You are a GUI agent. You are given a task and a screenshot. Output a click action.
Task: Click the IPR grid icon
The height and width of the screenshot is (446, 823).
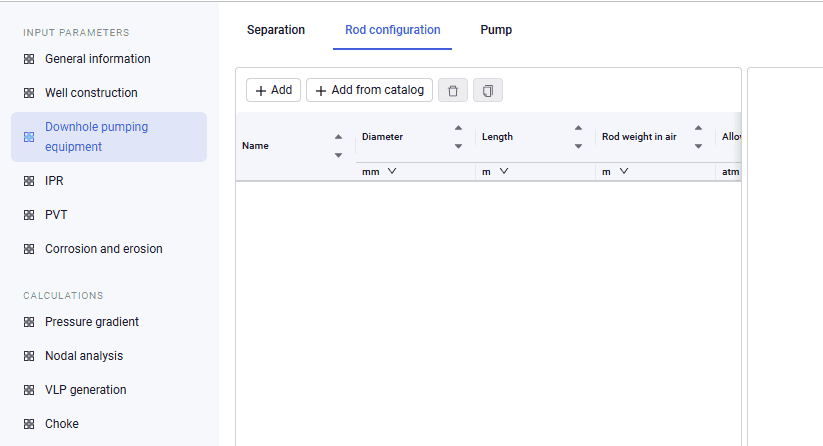[29, 181]
